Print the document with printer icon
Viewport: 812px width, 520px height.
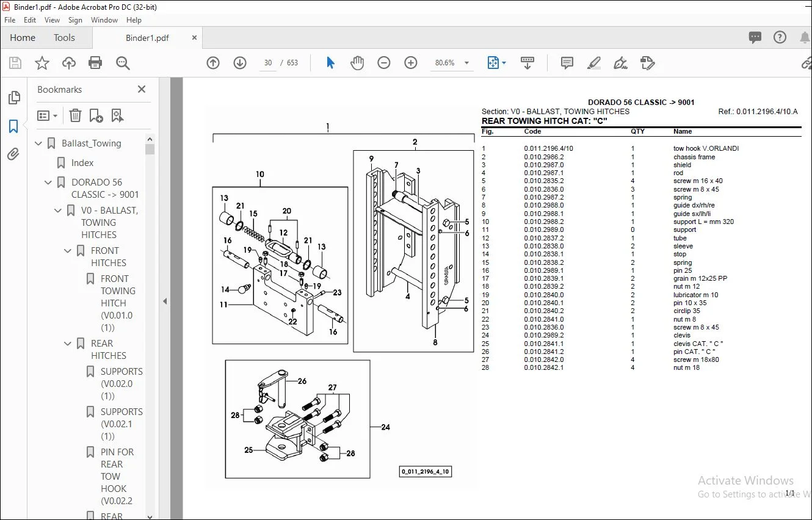[x=95, y=63]
